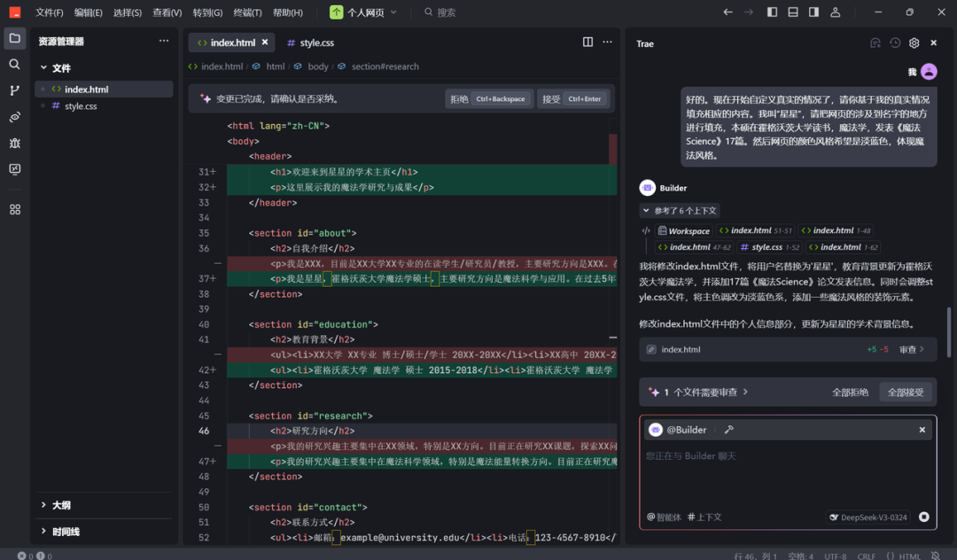Expand the 时间线 timeline section
Viewport: 957px width, 560px height.
tap(65, 532)
